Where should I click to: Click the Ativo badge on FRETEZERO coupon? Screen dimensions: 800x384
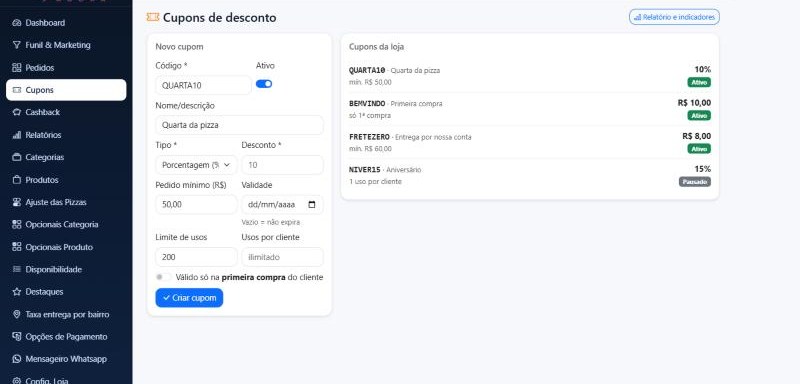click(699, 148)
